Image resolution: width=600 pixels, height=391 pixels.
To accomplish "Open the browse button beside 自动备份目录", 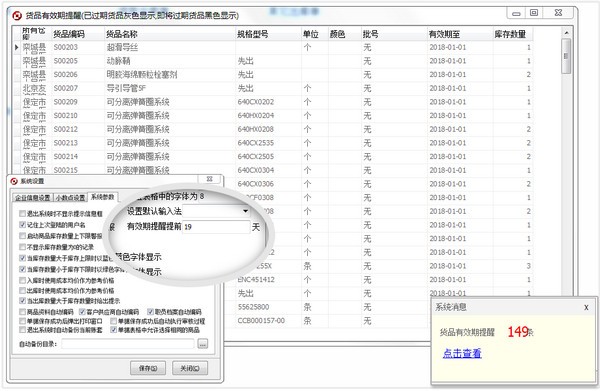I will (x=203, y=344).
